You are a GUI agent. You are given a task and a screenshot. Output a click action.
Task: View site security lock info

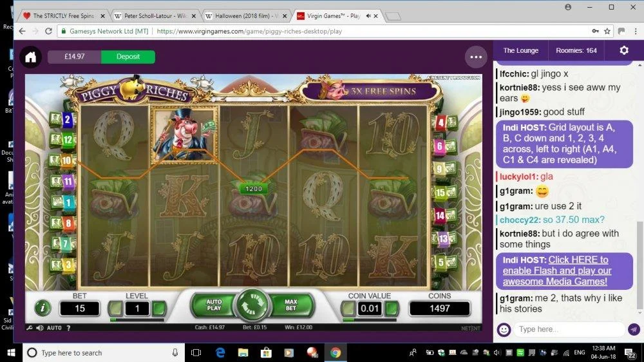[64, 31]
